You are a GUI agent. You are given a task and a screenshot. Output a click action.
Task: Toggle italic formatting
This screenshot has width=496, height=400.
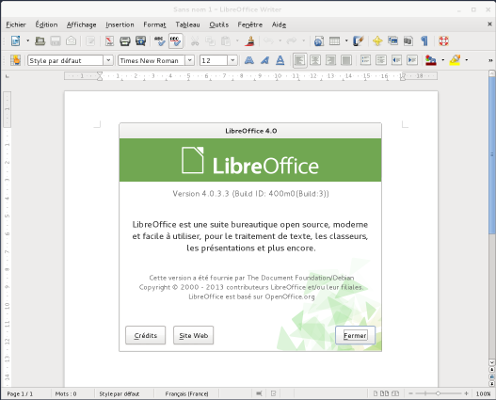(x=265, y=60)
